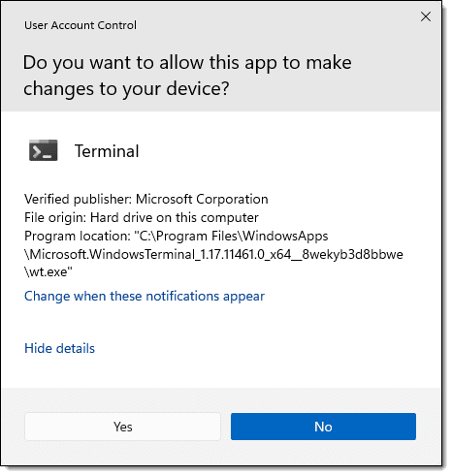Click the 'Hard drive on this computer' text
Screen dimensions: 452x476
[x=175, y=217]
